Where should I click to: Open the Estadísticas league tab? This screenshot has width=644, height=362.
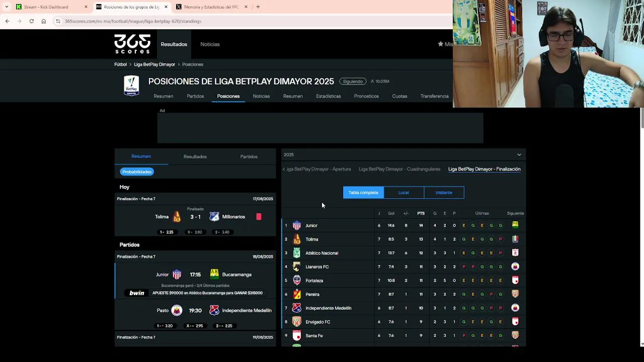329,96
